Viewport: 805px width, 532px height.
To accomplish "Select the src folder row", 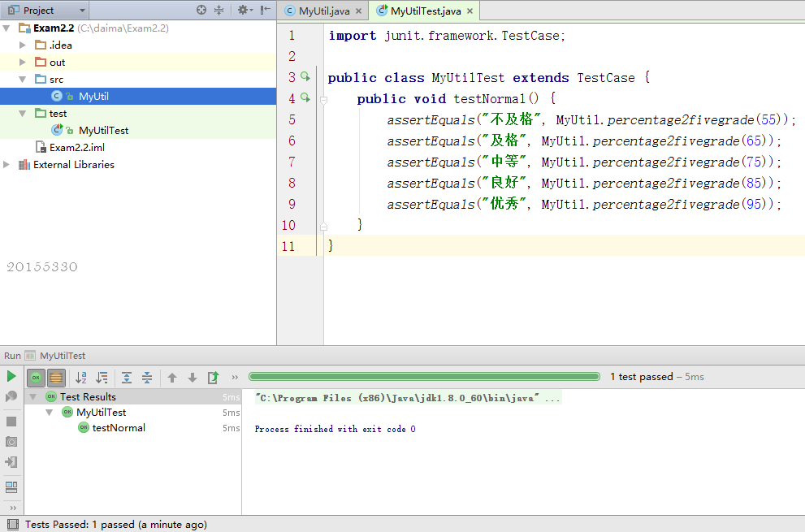I will [138, 79].
